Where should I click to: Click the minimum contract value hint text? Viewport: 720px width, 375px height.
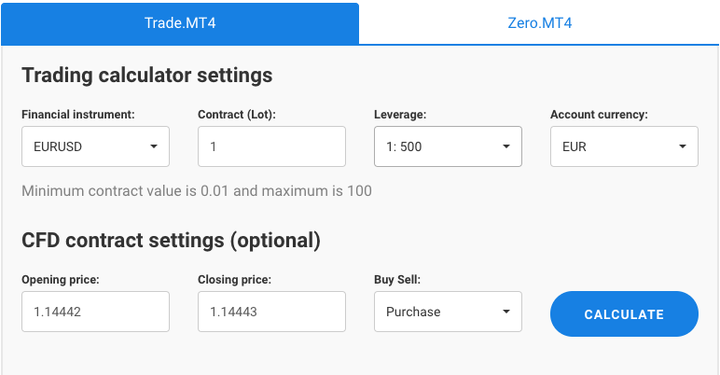coord(197,191)
